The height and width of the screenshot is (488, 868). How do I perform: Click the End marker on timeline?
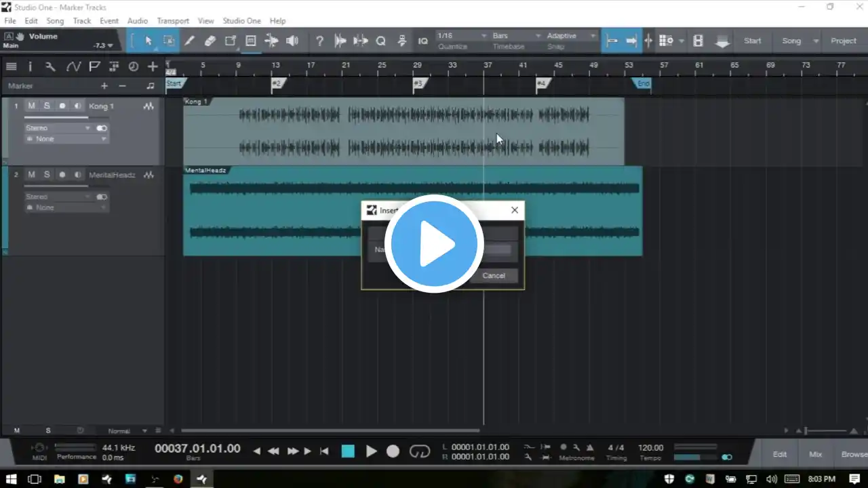tap(642, 84)
